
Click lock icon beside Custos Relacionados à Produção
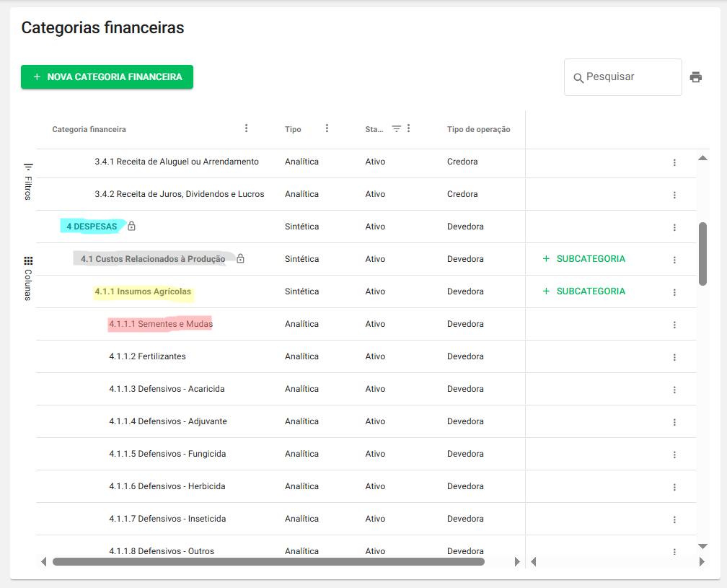point(240,259)
